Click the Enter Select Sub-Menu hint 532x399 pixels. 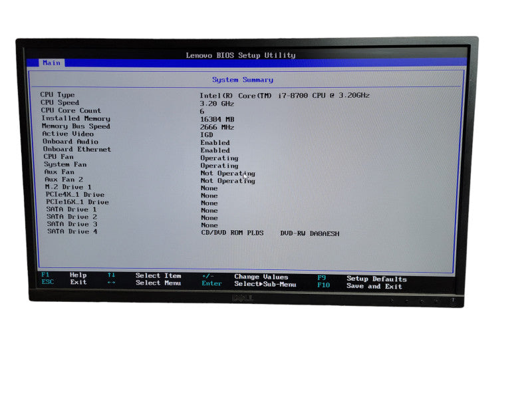pyautogui.click(x=249, y=284)
